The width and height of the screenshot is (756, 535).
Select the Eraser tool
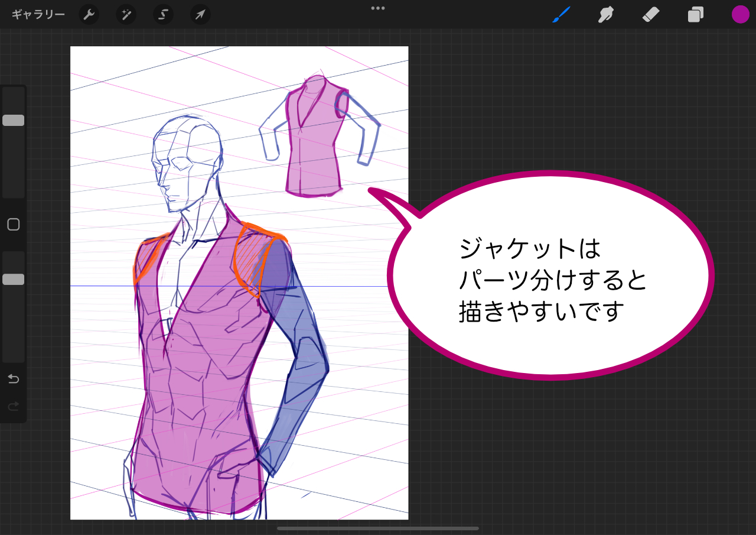650,15
